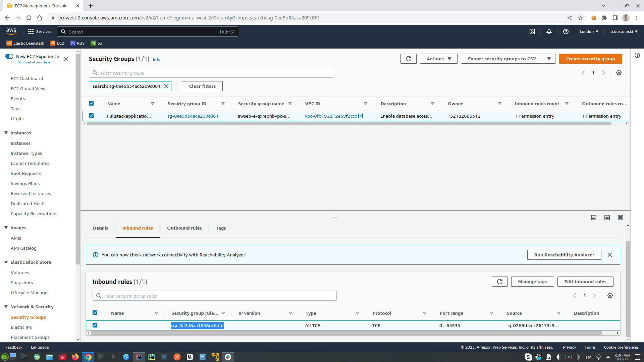644x362 pixels.
Task: Toggle New EC2 Experience switch
Action: tap(9, 56)
